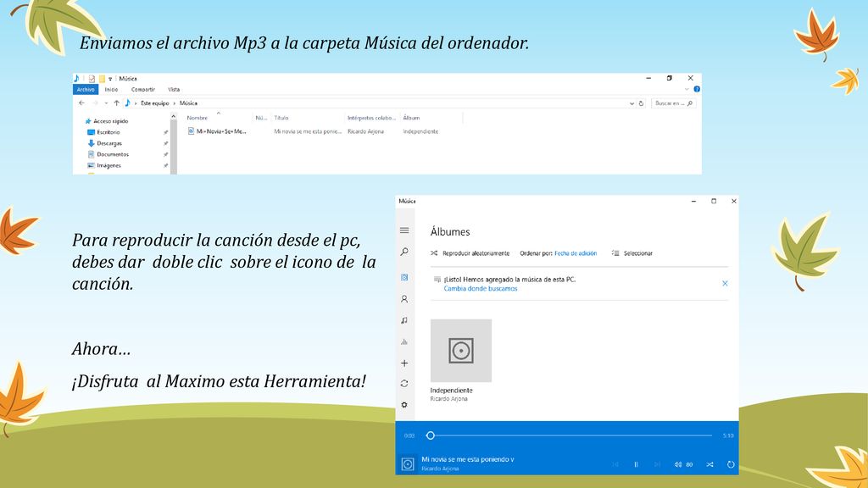Click the 'Independiente' cell in file list
This screenshot has width=868, height=488.
coord(420,131)
